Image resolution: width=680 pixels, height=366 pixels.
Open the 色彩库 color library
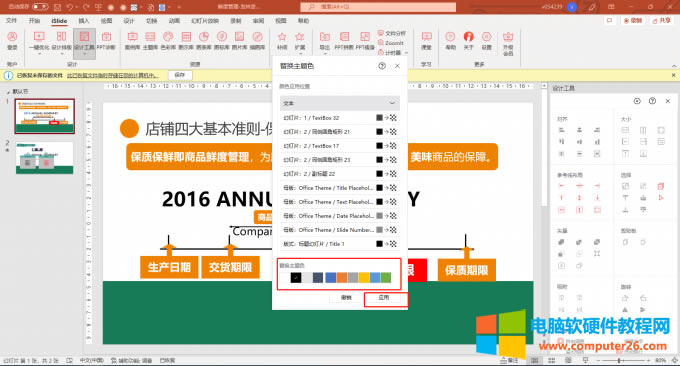168,41
